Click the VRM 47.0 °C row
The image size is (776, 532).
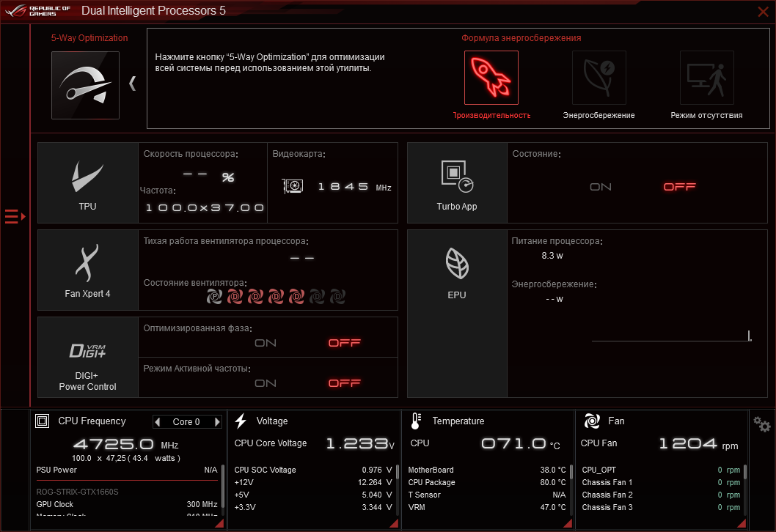[x=487, y=507]
